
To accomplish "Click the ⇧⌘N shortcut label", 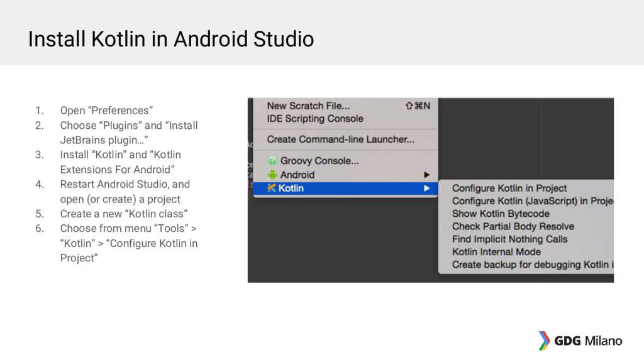I will click(x=418, y=106).
